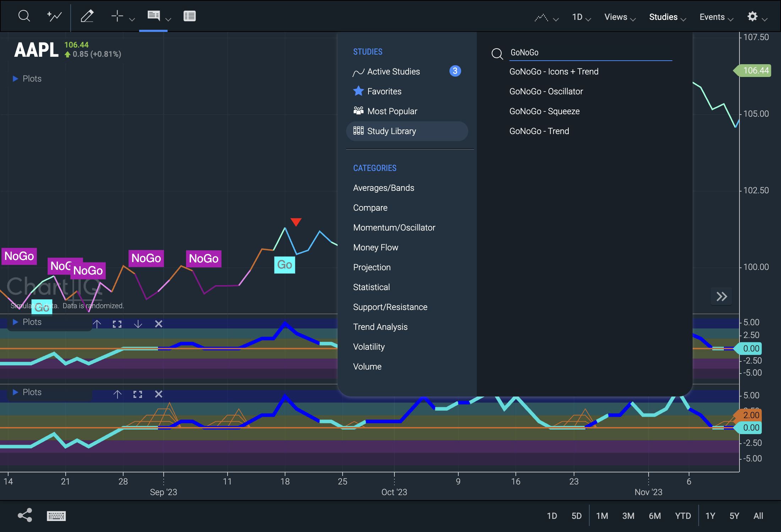
Task: Add GoNoGo - Trend study
Action: (539, 131)
